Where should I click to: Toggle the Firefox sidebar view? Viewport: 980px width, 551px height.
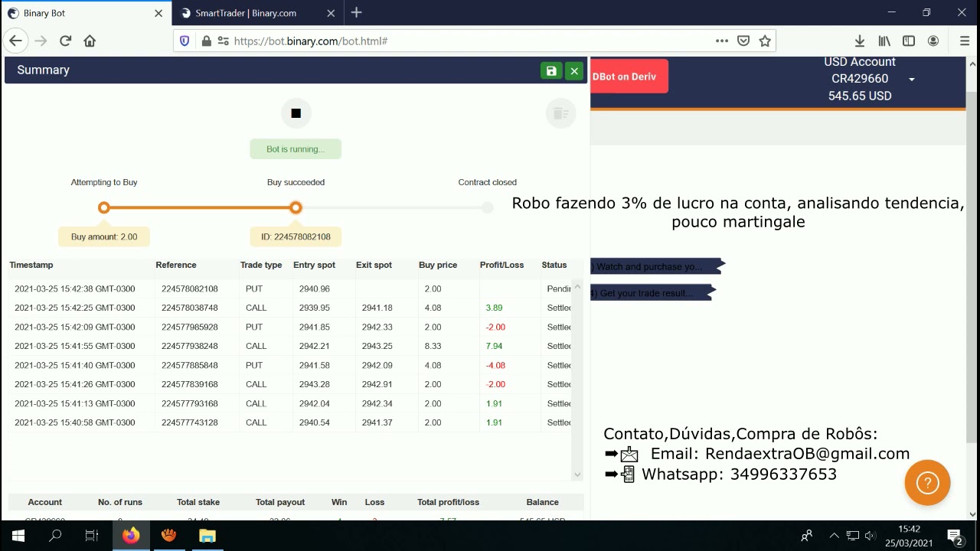[x=909, y=41]
